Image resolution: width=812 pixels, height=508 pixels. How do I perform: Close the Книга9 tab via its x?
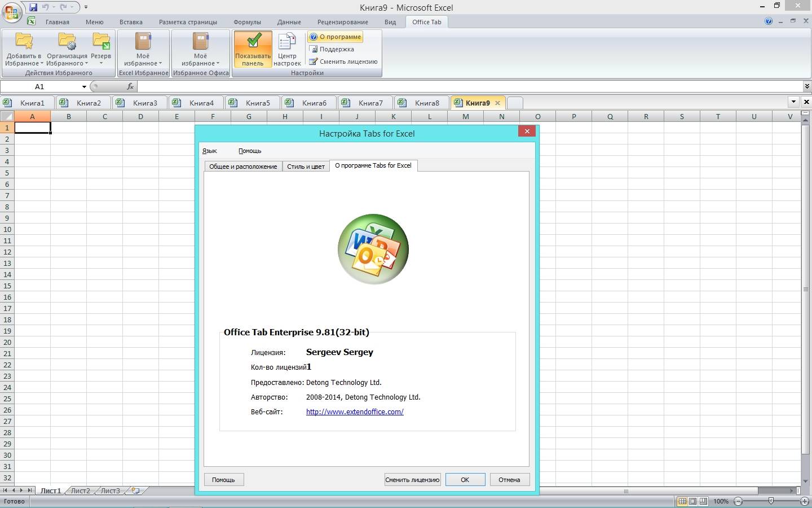pos(497,103)
